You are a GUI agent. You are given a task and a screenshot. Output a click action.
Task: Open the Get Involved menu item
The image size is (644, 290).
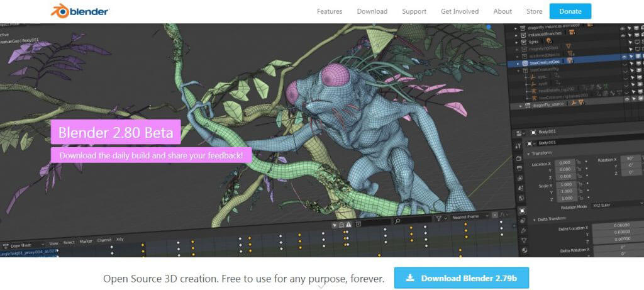[460, 11]
